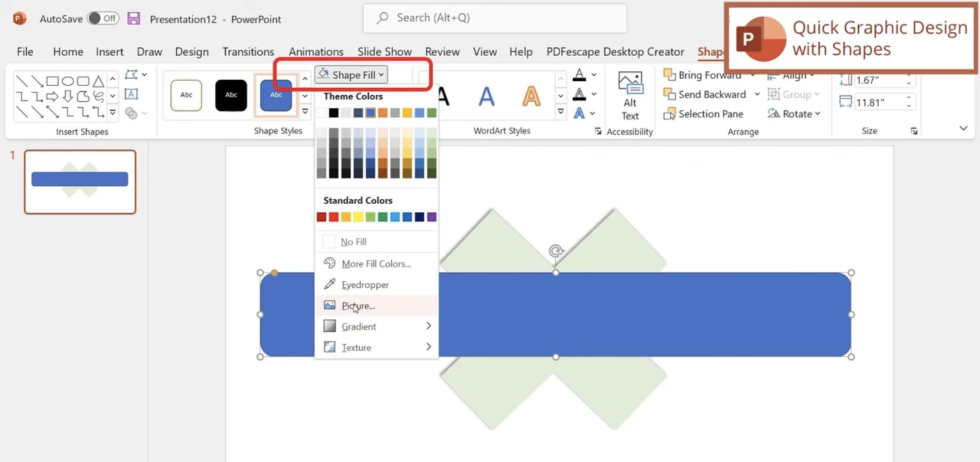The width and height of the screenshot is (980, 462).
Task: Open the Rotate dropdown in Arrange group
Action: [x=794, y=114]
